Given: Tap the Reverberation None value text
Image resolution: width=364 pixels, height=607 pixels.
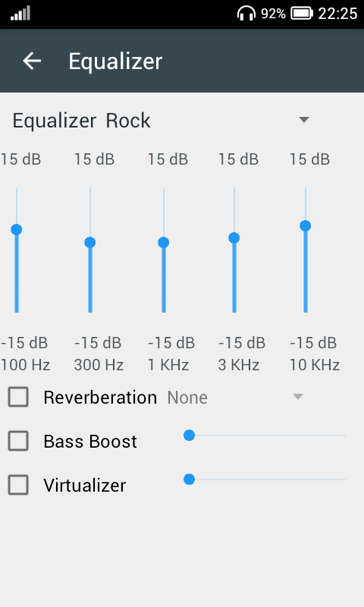Looking at the screenshot, I should (187, 398).
